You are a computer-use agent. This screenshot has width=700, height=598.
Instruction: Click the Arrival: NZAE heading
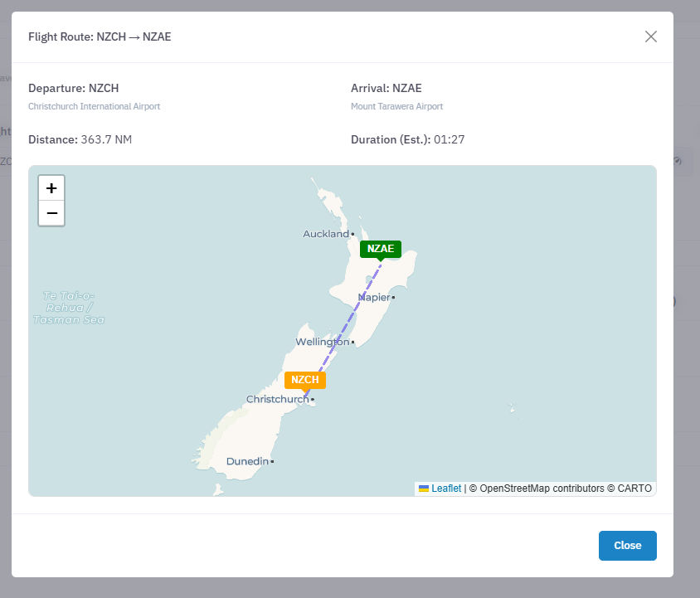386,88
